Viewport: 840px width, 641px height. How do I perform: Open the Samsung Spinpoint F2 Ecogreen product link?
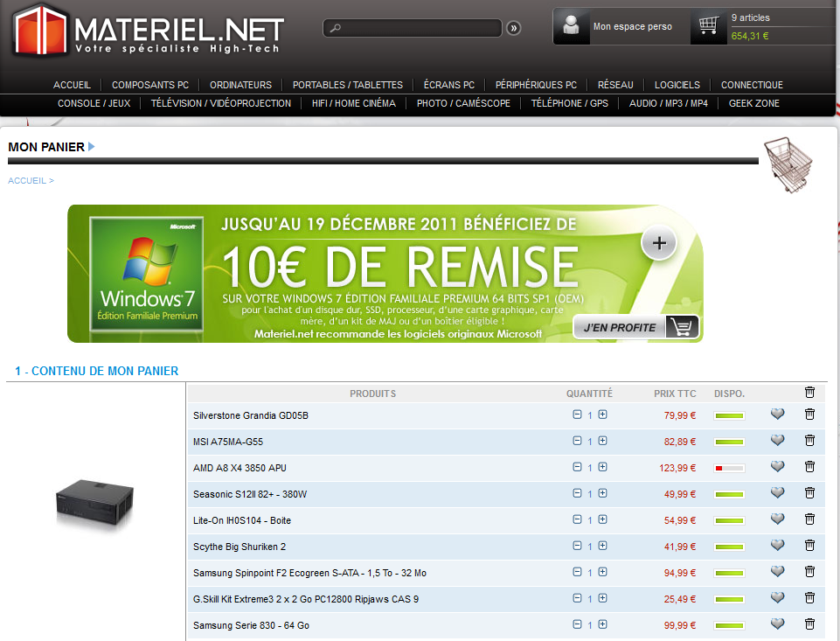click(x=309, y=573)
